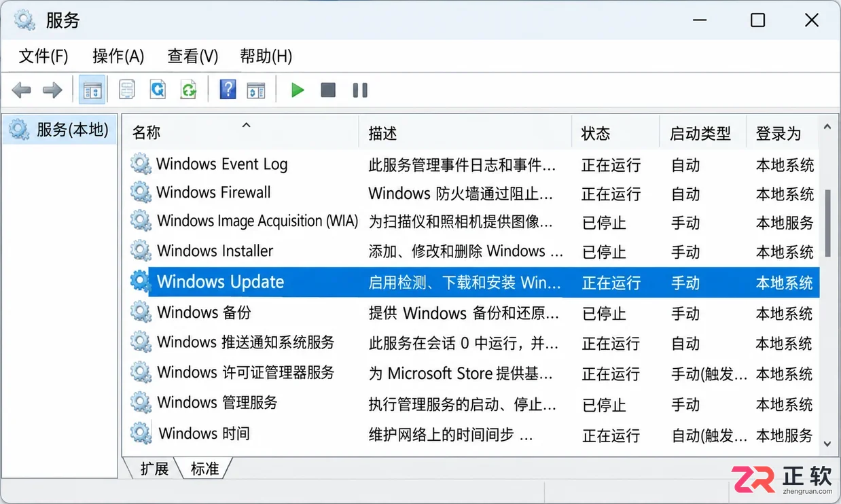Click 已停止 status in Windows Installer row
Image resolution: width=841 pixels, height=504 pixels.
click(x=604, y=252)
